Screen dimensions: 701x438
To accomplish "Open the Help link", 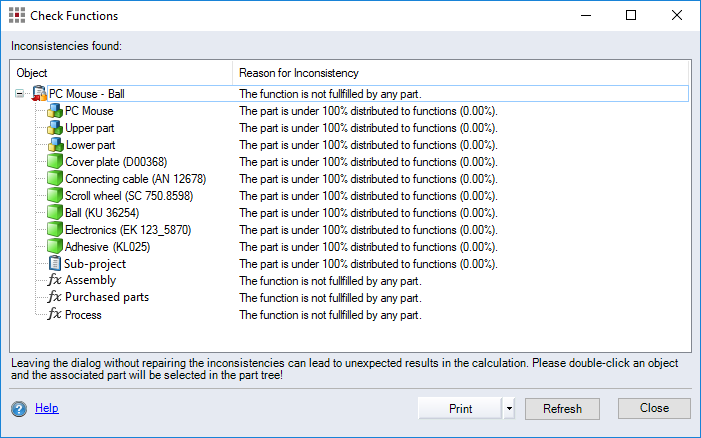I will [x=46, y=408].
